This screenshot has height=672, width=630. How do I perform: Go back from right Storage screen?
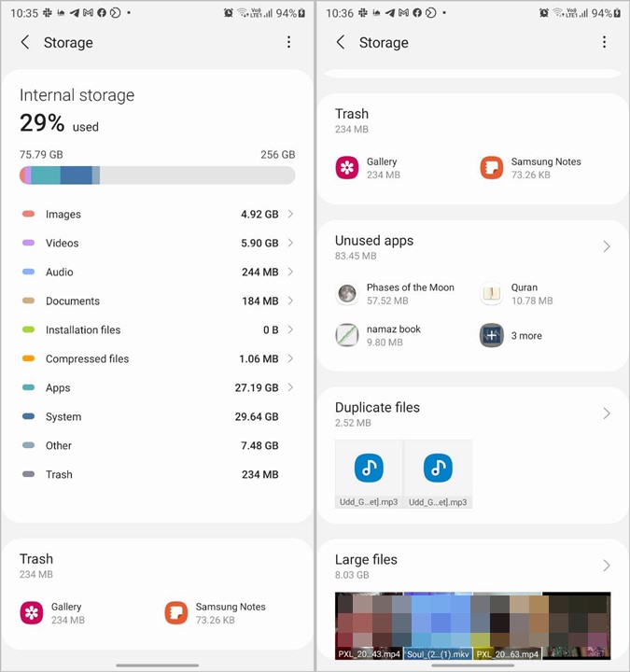[x=341, y=42]
